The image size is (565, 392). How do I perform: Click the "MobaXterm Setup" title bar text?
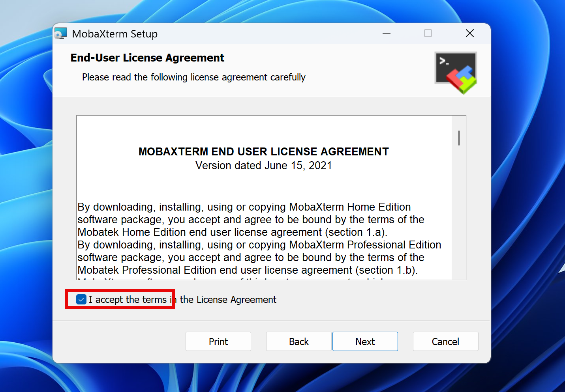[x=115, y=34]
